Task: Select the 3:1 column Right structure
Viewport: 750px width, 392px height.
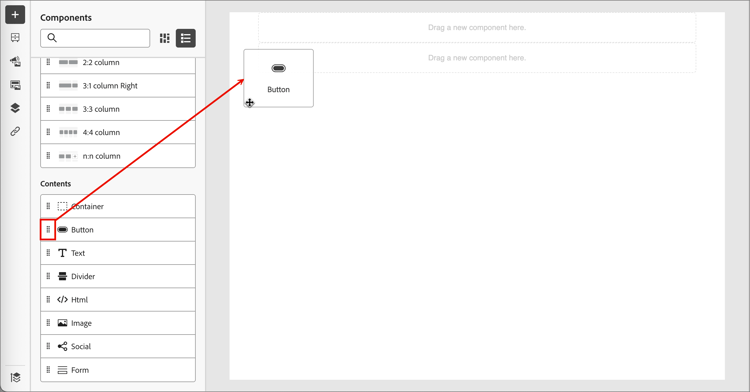Action: tap(118, 86)
